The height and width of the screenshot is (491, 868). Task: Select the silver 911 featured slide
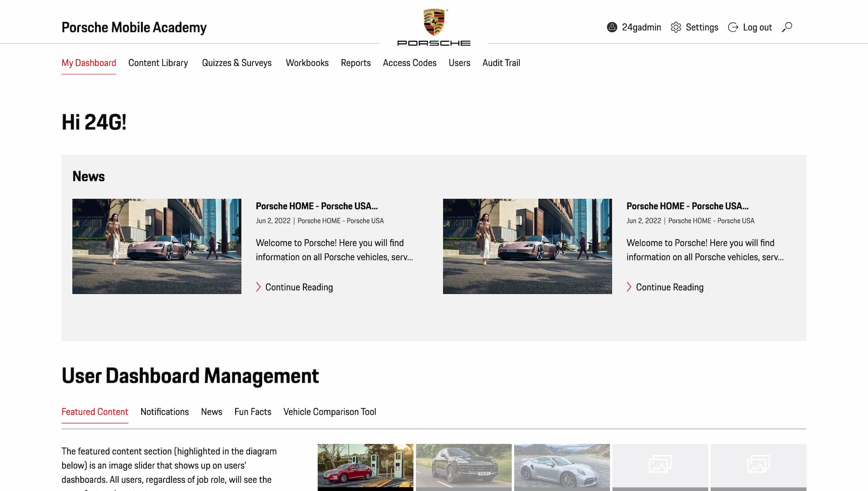click(562, 465)
